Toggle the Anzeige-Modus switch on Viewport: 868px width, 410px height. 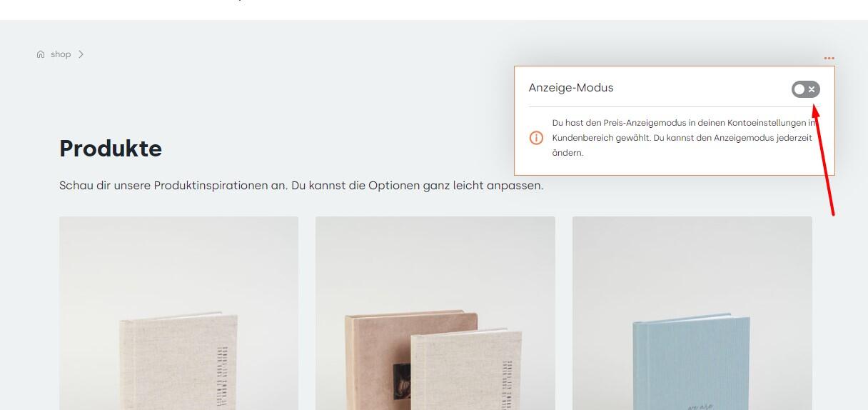click(x=805, y=89)
